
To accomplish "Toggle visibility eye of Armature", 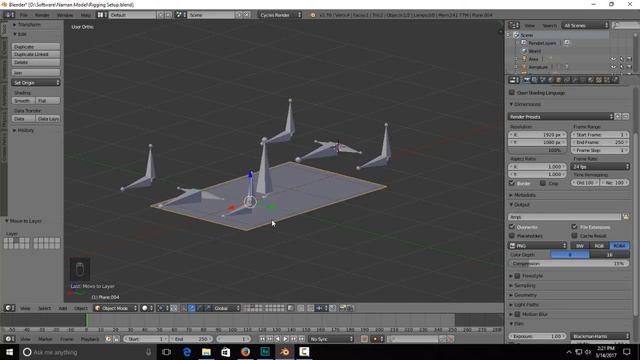I will (613, 67).
